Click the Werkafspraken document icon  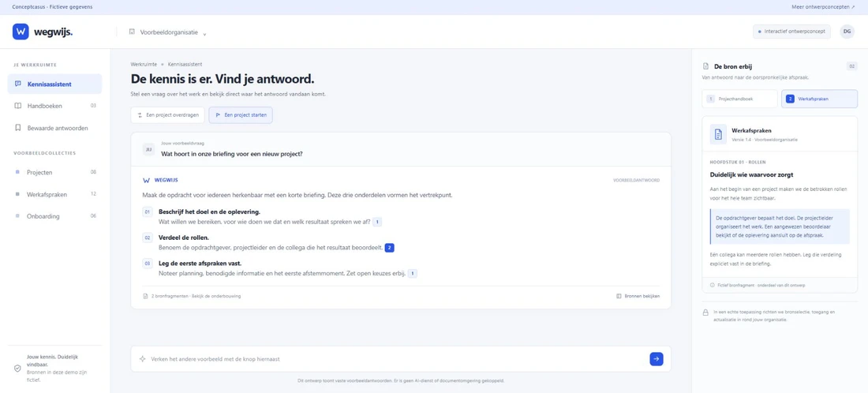click(x=718, y=134)
